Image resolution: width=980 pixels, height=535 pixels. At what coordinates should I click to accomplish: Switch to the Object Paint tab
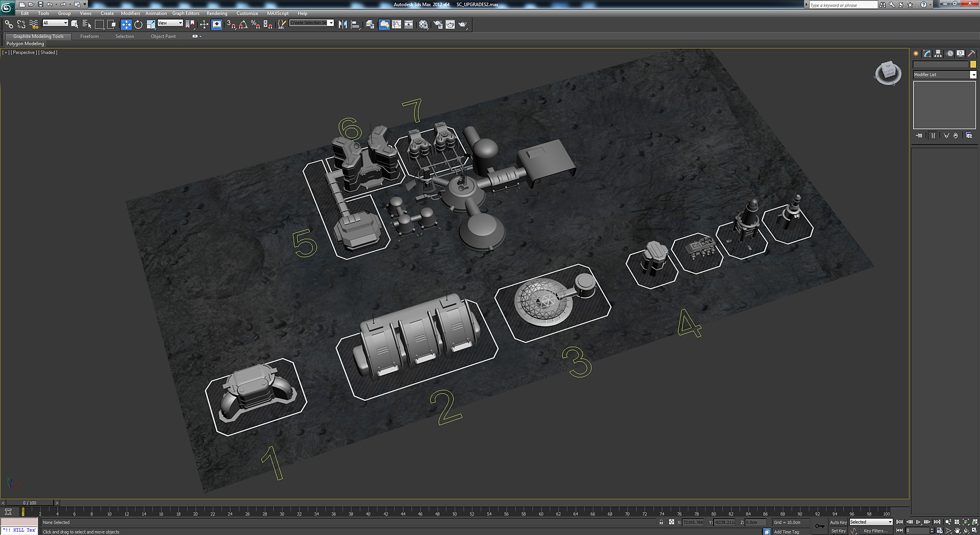163,36
